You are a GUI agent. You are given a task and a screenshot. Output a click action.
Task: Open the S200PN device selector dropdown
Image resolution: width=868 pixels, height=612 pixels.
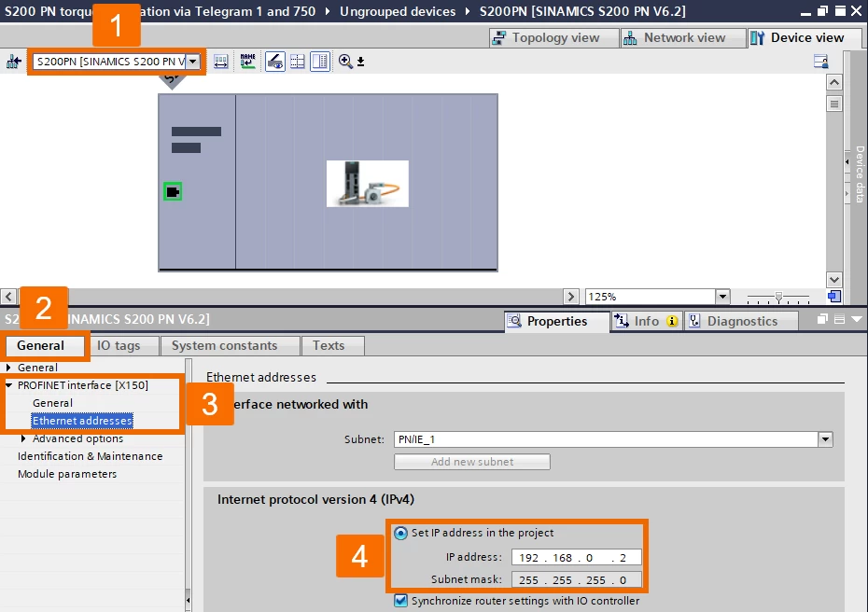click(x=192, y=62)
